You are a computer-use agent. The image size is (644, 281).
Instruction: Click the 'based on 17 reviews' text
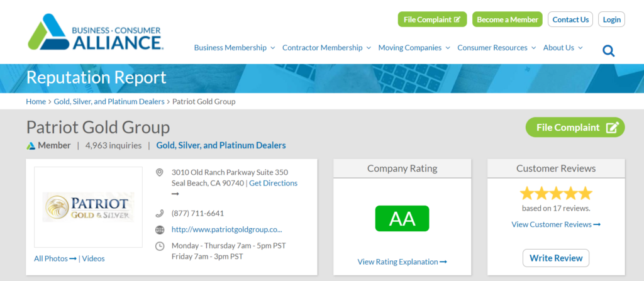point(556,208)
